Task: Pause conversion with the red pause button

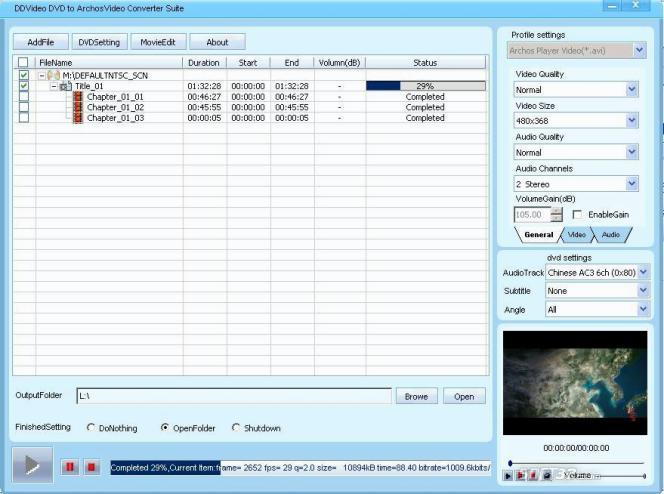Action: click(69, 467)
